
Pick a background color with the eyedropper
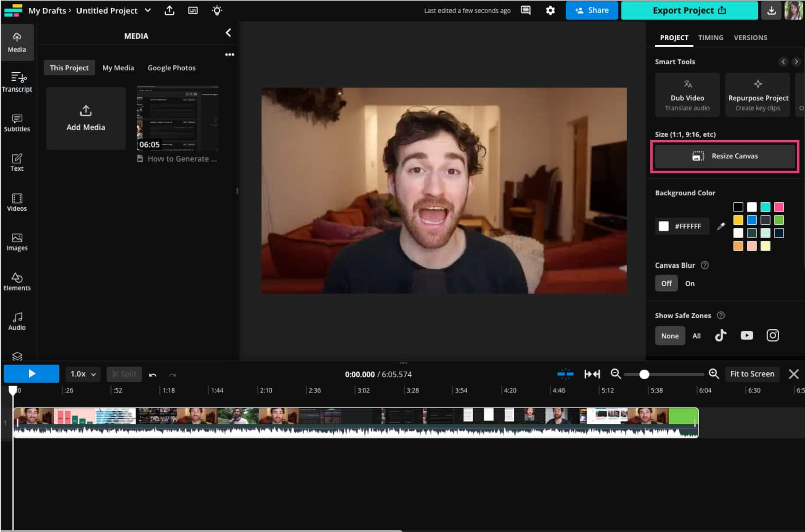point(721,226)
